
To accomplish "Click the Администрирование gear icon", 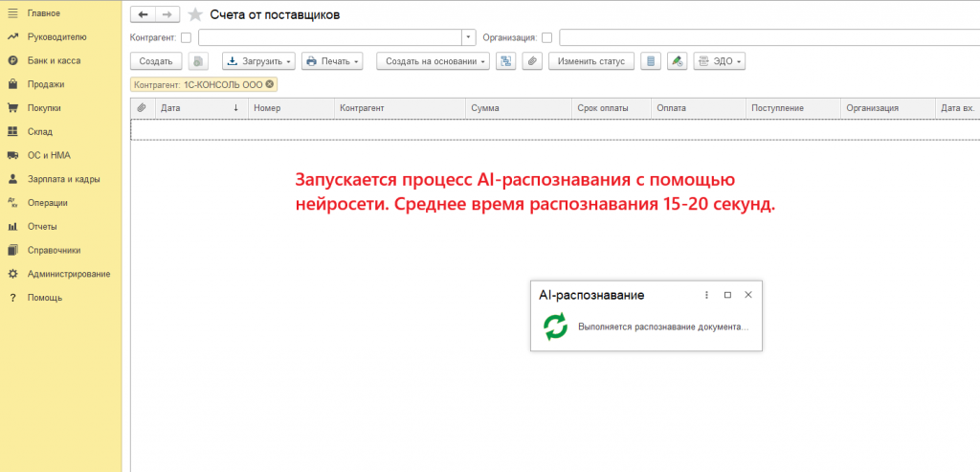I will (x=11, y=274).
